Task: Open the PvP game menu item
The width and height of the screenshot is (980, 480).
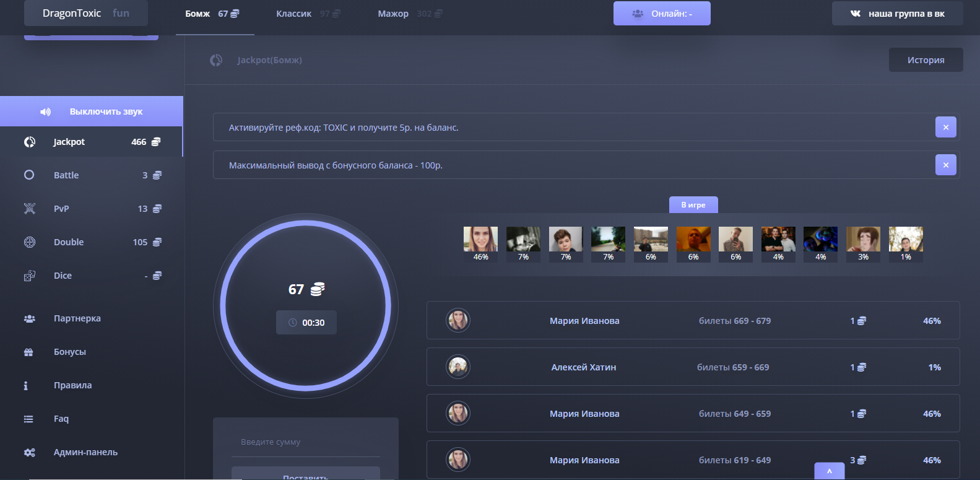Action: (92, 209)
